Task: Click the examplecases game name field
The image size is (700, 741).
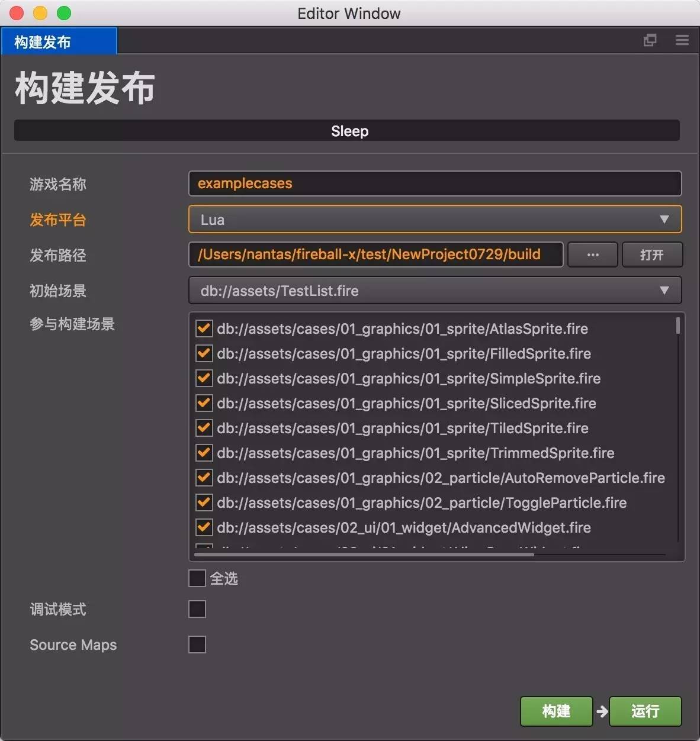Action: tap(435, 183)
